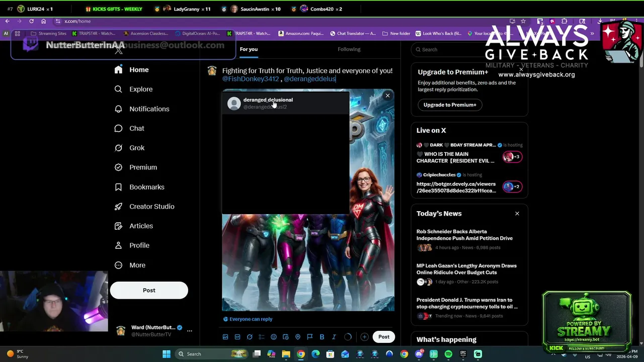Viewport: 644px width, 362px height.
Task: Open Task View in taskbar
Action: pyautogui.click(x=257, y=354)
